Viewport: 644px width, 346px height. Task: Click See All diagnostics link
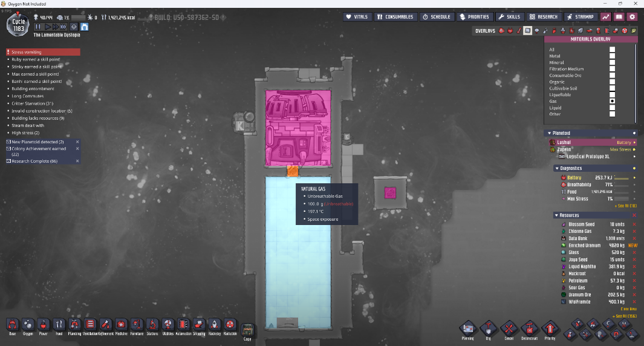click(x=625, y=206)
